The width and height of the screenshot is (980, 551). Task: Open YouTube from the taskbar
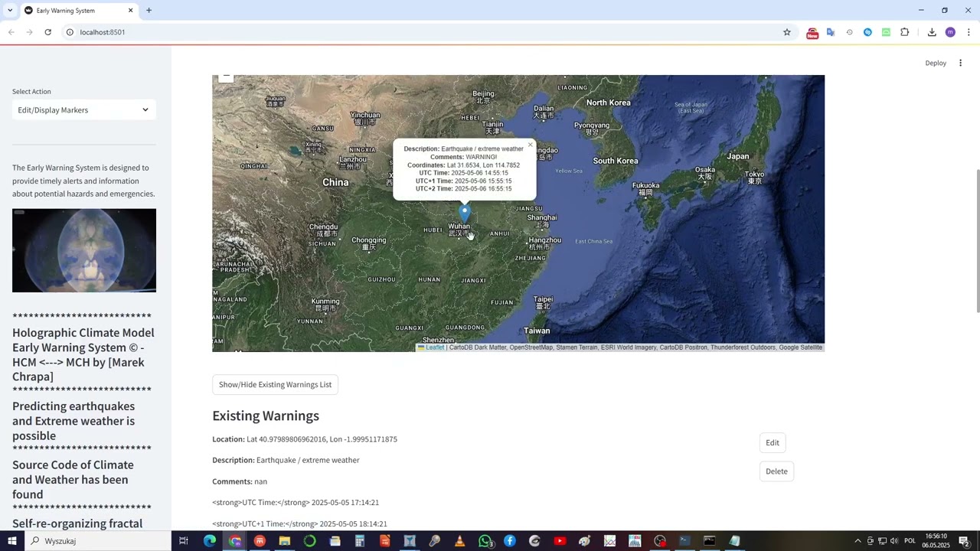[560, 541]
